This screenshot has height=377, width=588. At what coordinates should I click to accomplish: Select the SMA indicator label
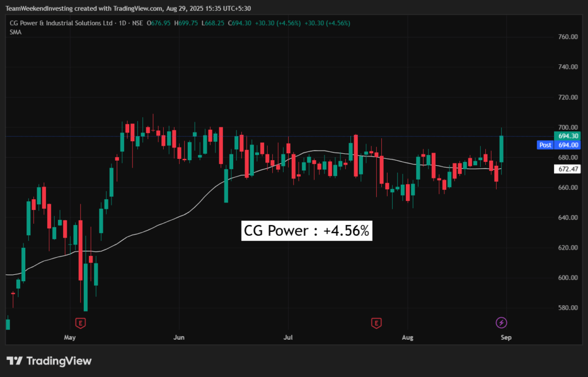pos(16,32)
